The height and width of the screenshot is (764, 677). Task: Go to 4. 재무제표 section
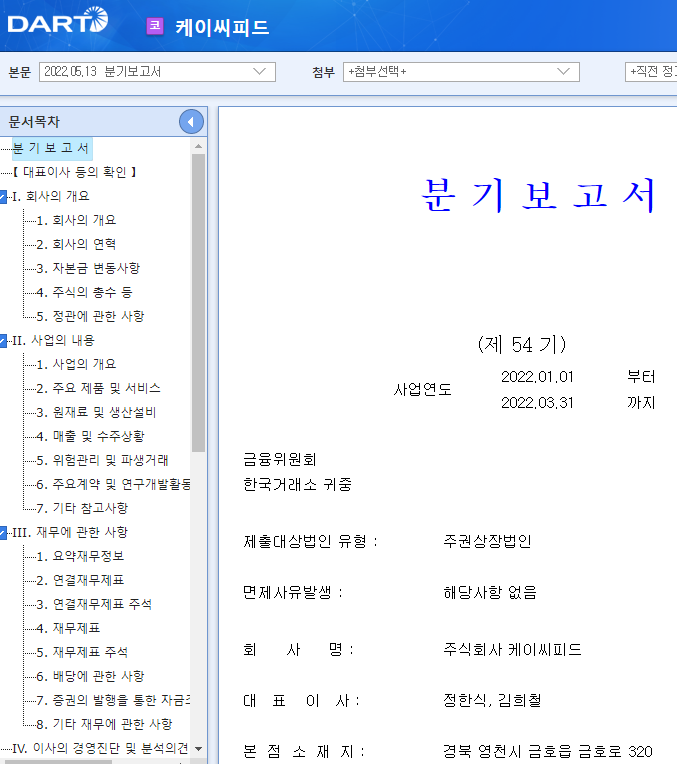68,628
